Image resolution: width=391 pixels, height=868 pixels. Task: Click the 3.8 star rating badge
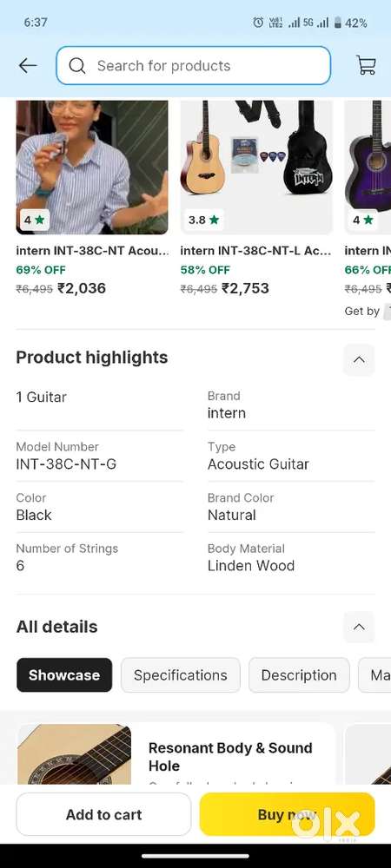point(204,220)
